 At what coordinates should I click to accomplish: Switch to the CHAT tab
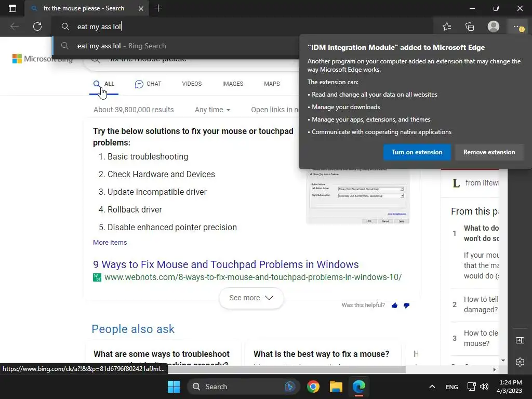click(148, 84)
